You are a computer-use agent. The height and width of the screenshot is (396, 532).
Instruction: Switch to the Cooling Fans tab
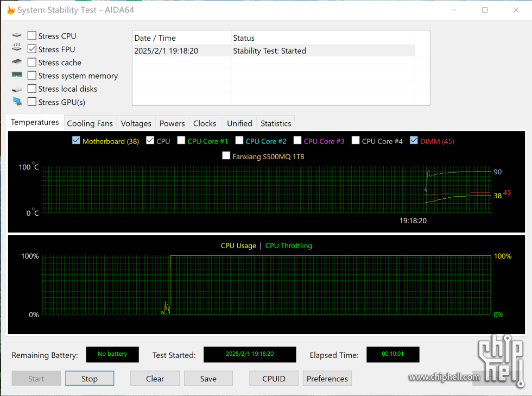(x=90, y=123)
